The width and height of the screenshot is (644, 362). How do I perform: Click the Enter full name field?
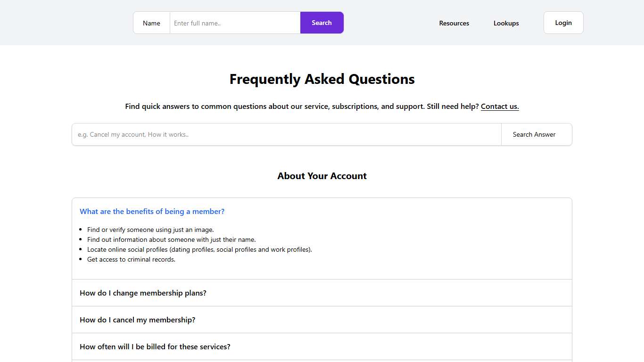234,22
